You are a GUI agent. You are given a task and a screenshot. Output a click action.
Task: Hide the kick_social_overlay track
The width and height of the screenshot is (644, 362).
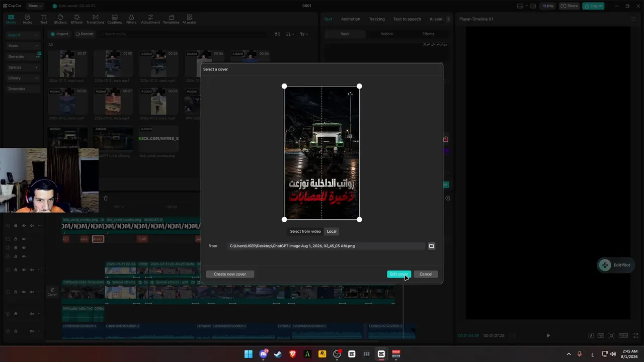click(x=24, y=226)
